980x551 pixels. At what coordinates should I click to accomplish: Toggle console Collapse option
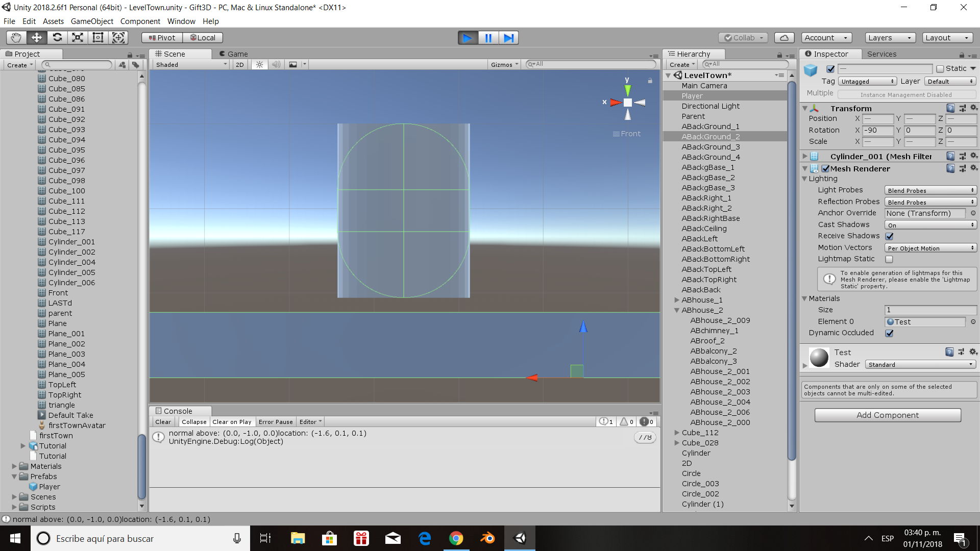tap(194, 422)
